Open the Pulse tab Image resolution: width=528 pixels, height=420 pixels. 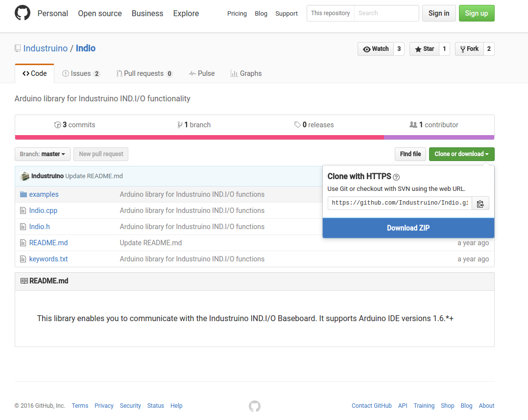pyautogui.click(x=202, y=73)
